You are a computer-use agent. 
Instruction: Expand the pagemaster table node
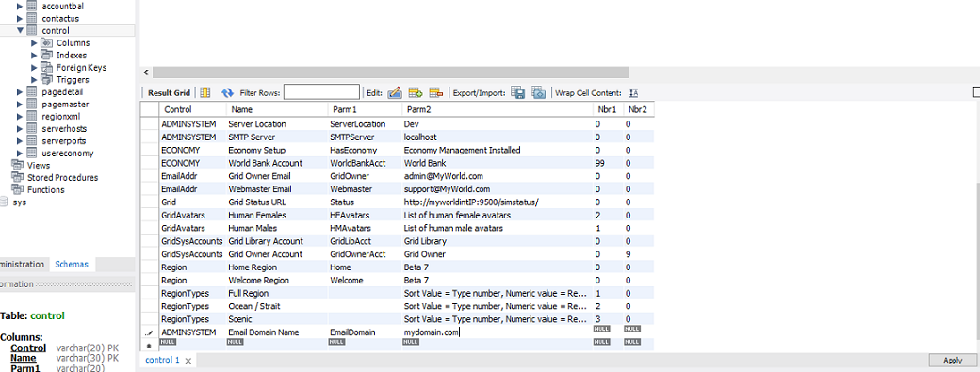(x=20, y=105)
